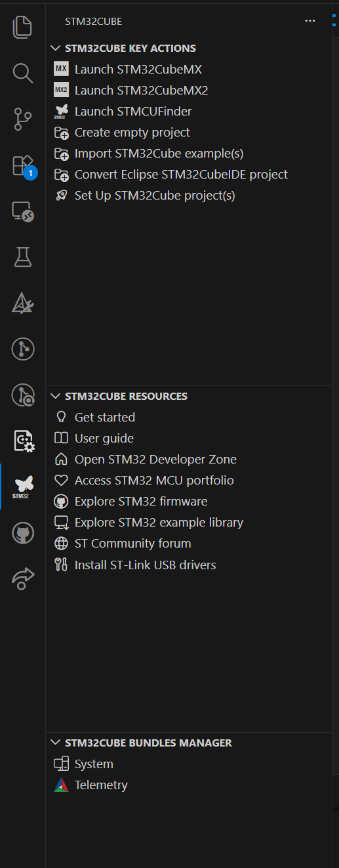Image resolution: width=339 pixels, height=868 pixels.
Task: Open Extensions view with update badge
Action: [x=24, y=166]
